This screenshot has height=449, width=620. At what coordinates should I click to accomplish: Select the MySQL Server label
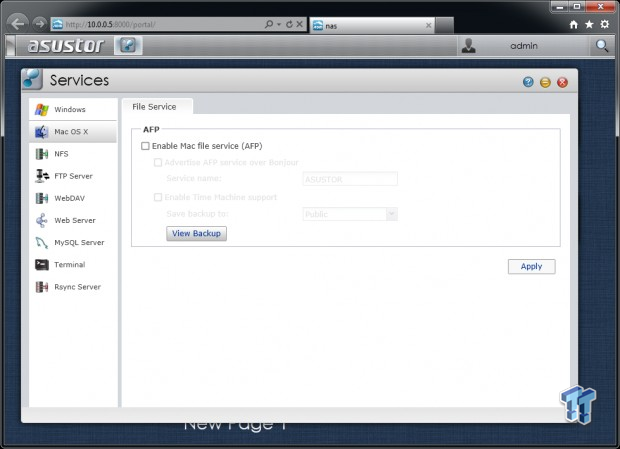(x=79, y=242)
